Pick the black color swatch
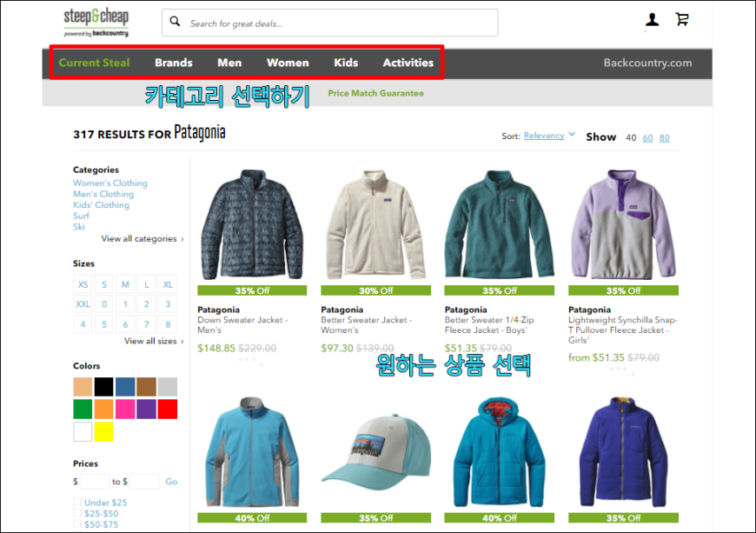The width and height of the screenshot is (756, 533). [x=103, y=387]
